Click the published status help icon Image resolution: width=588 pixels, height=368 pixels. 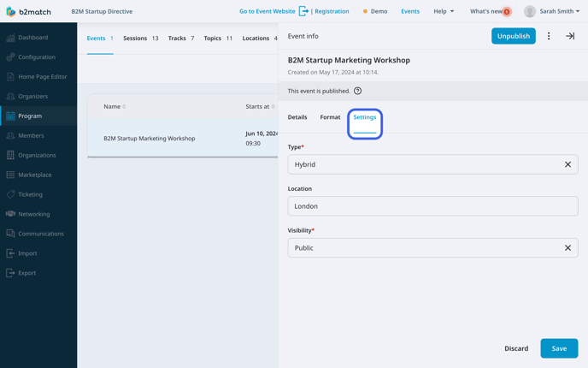[358, 91]
